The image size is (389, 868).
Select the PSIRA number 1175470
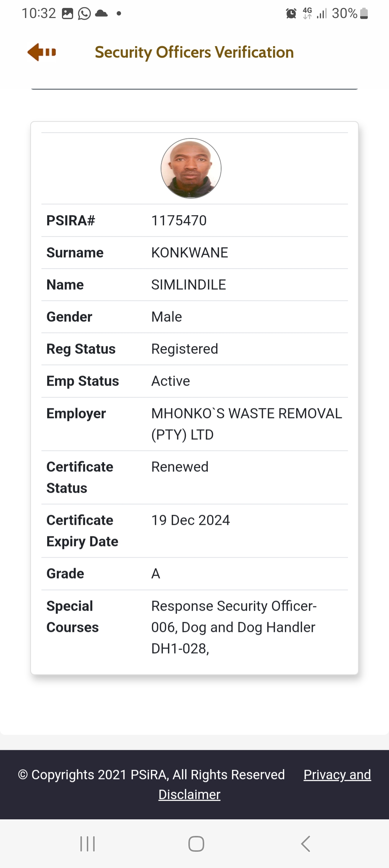[x=179, y=221]
